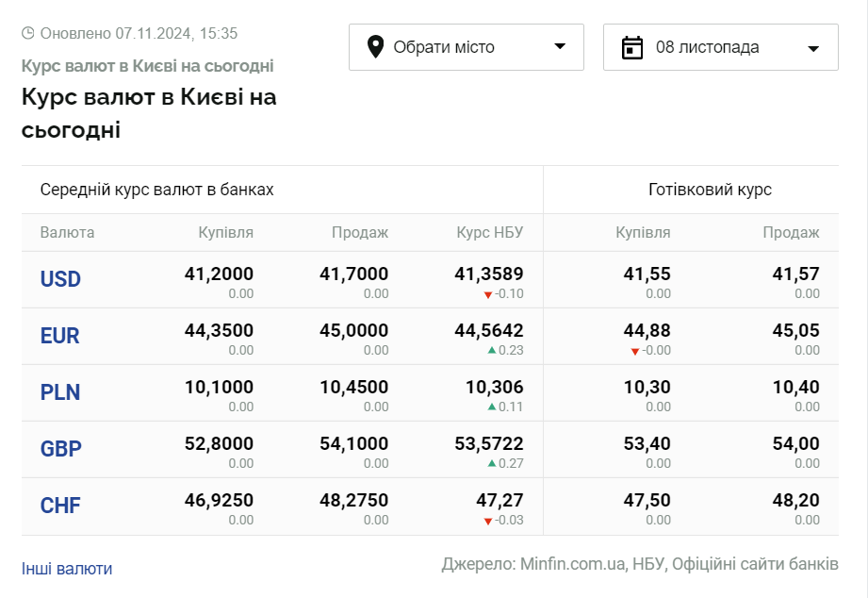The width and height of the screenshot is (868, 598).
Task: Open the Інші валюти link
Action: [67, 569]
